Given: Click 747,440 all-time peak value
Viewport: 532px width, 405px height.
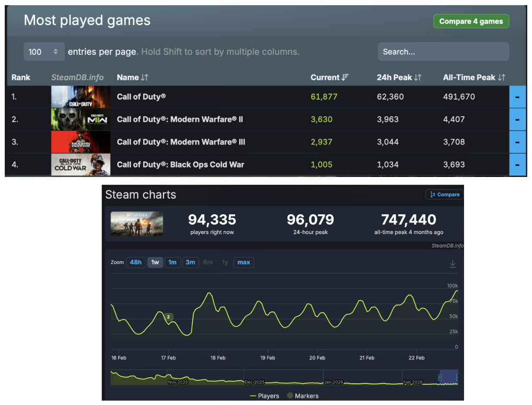Looking at the screenshot, I should click(409, 220).
